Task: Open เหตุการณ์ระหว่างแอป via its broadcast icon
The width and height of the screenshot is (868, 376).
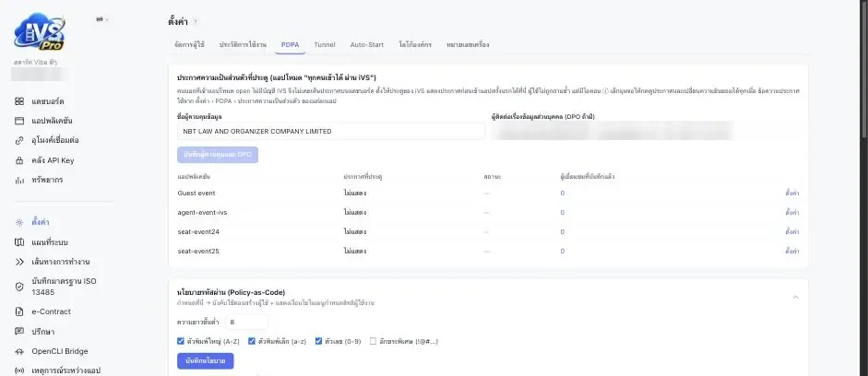Action: click(19, 370)
